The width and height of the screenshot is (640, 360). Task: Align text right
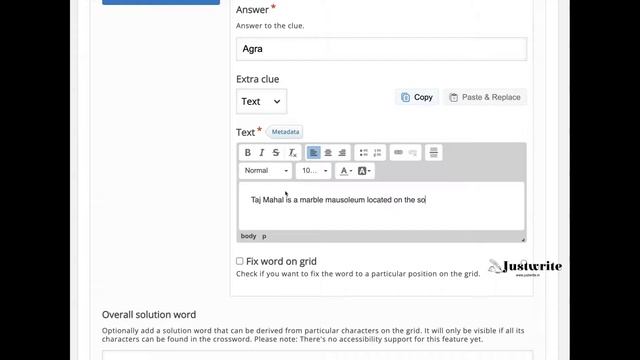[x=342, y=153]
